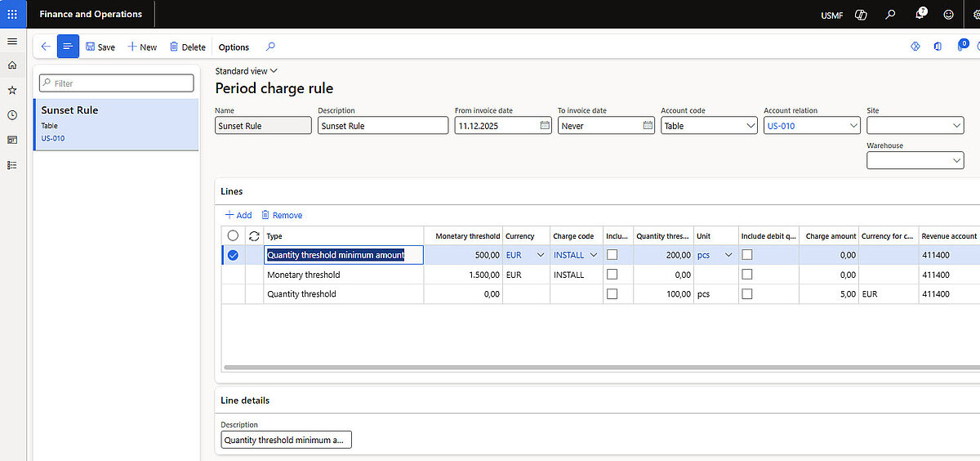Deselect the first row checkmark
The image size is (980, 461).
tap(233, 255)
